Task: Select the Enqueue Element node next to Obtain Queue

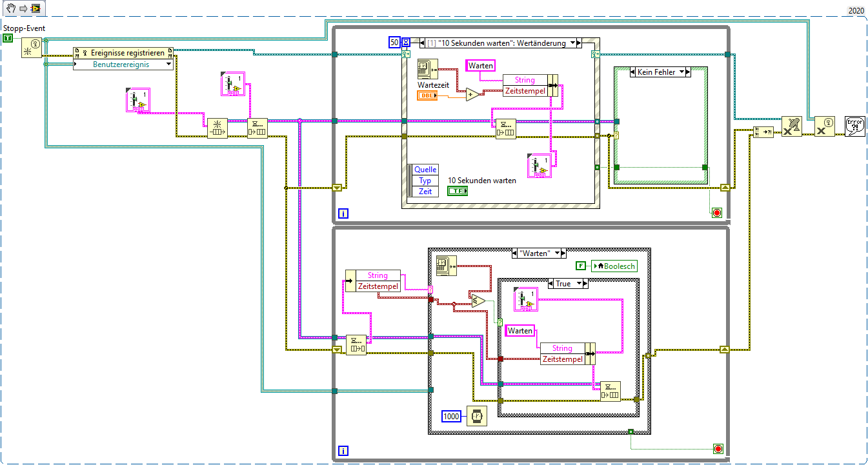Action: 257,128
